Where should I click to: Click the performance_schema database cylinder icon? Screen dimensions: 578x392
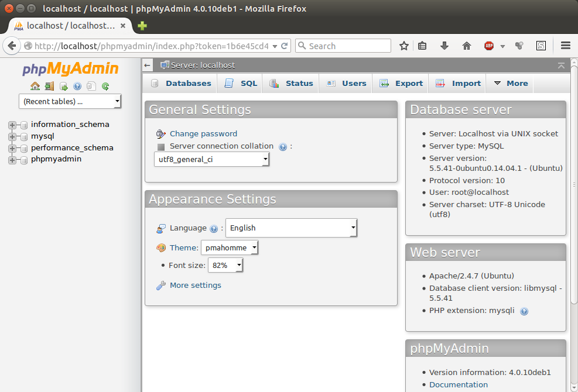tap(24, 149)
